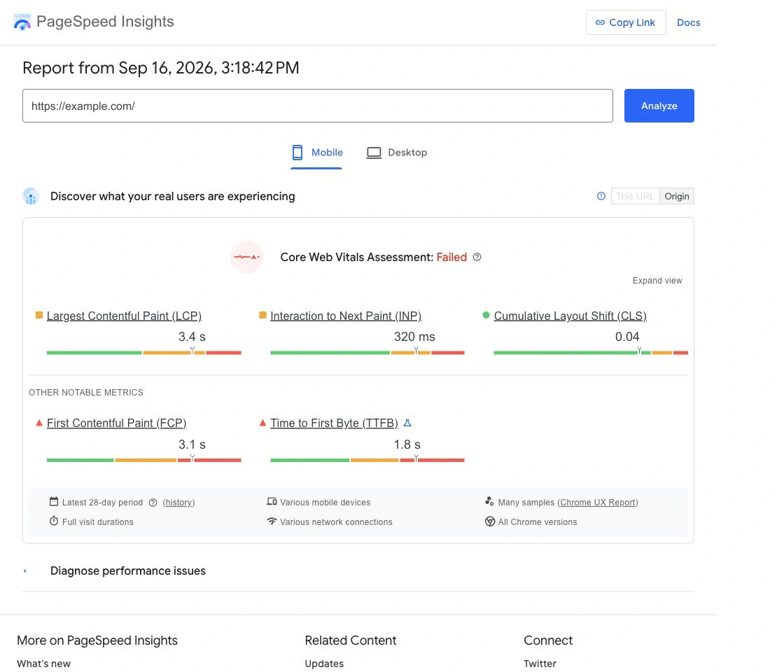This screenshot has width=784, height=672.
Task: Switch to the Desktop tab
Action: point(396,153)
